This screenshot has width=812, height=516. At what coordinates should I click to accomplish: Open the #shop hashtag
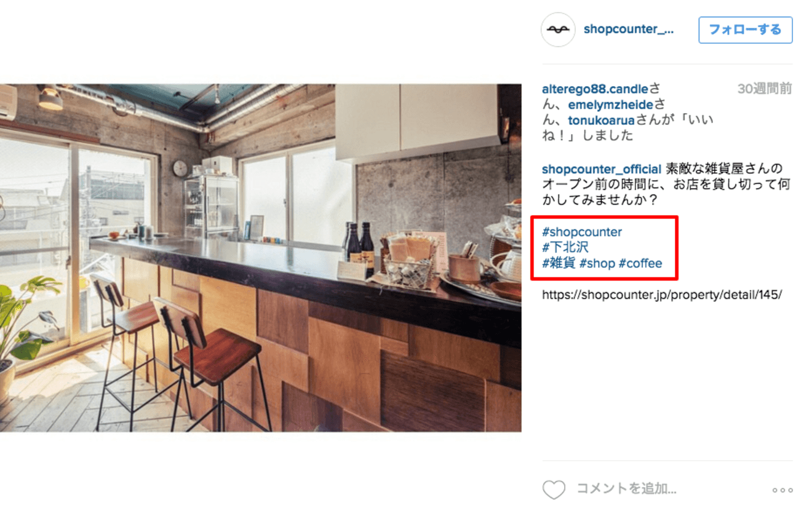597,264
